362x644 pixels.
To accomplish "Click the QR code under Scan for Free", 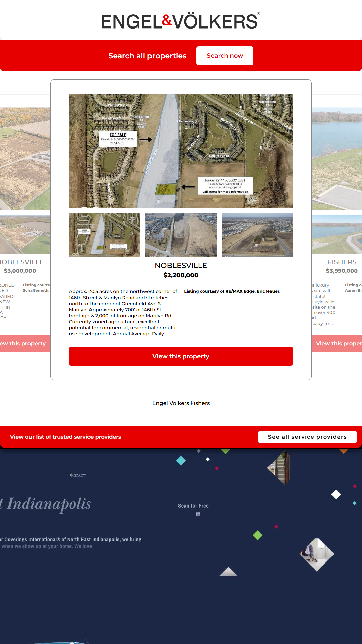I will 198,514.
